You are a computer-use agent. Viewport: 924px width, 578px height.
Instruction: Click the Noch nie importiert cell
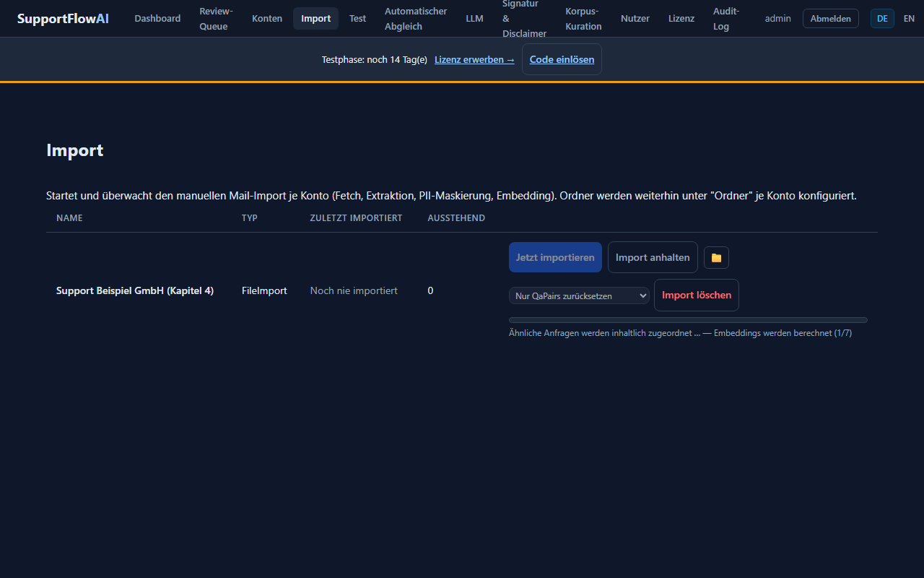pos(354,290)
